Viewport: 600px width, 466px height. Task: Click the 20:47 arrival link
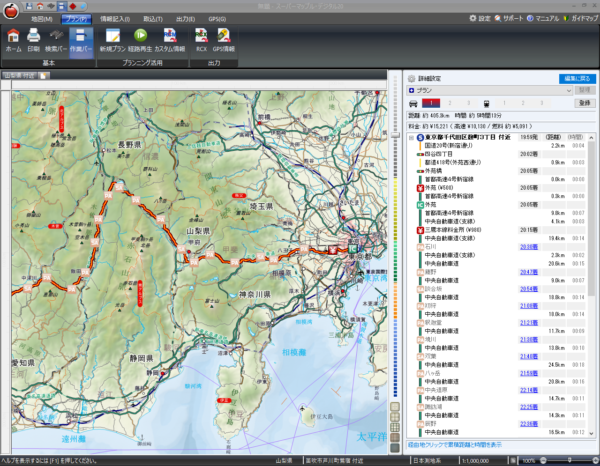pyautogui.click(x=529, y=272)
